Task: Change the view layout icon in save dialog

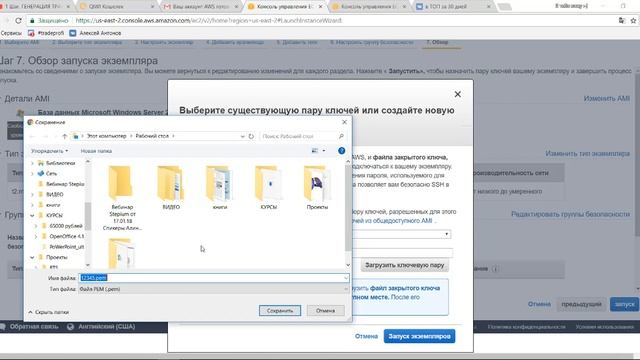Action: tap(315, 151)
